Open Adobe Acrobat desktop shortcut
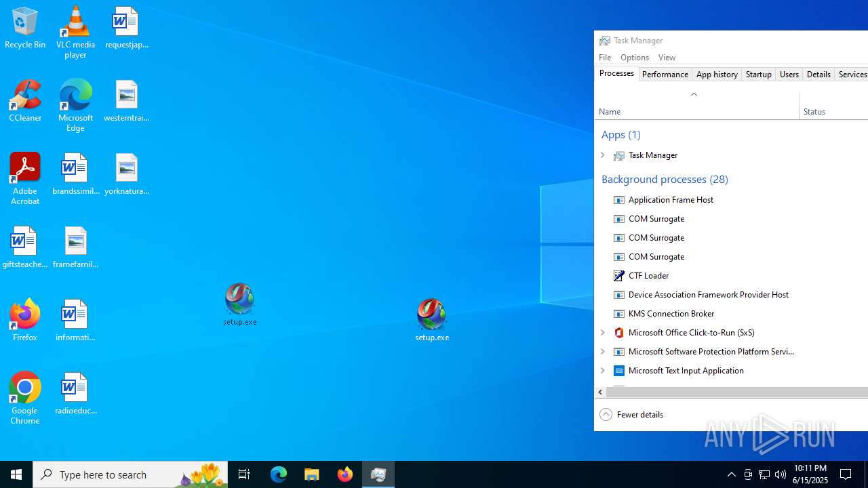Screen dimensions: 868x488 (x=25, y=178)
